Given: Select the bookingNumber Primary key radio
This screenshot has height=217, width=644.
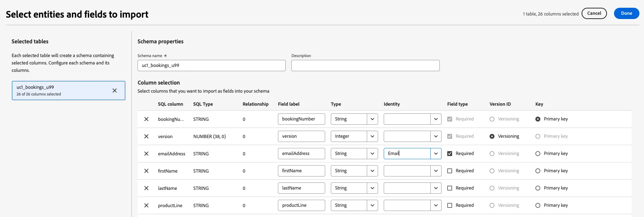Looking at the screenshot, I should (538, 119).
